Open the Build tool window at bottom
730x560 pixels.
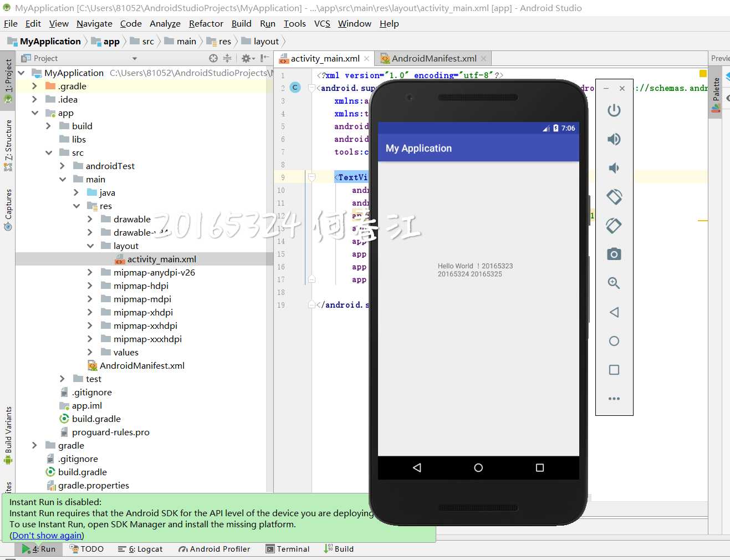[339, 549]
